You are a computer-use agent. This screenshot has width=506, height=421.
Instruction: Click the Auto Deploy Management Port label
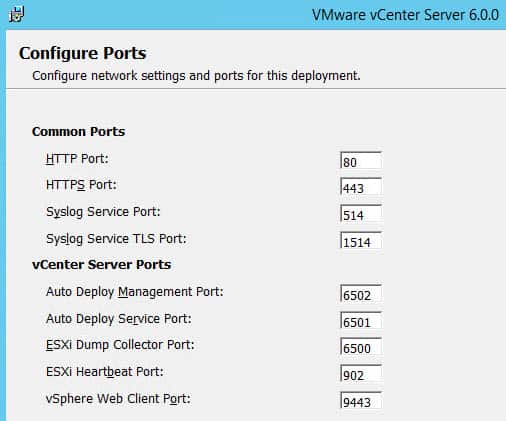(x=135, y=292)
